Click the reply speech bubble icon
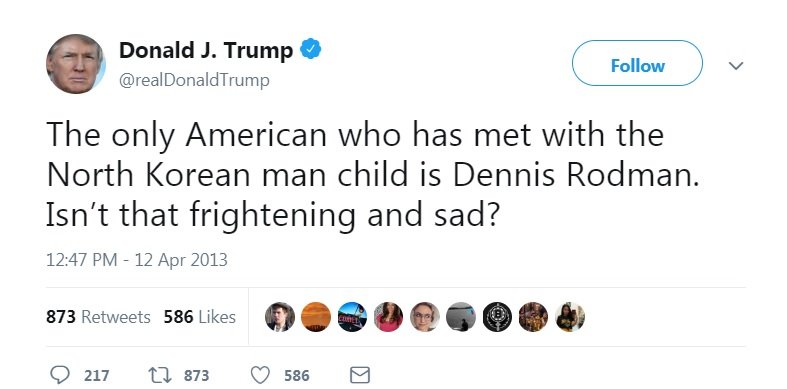Screen dimensions: 787x389 (x=60, y=375)
